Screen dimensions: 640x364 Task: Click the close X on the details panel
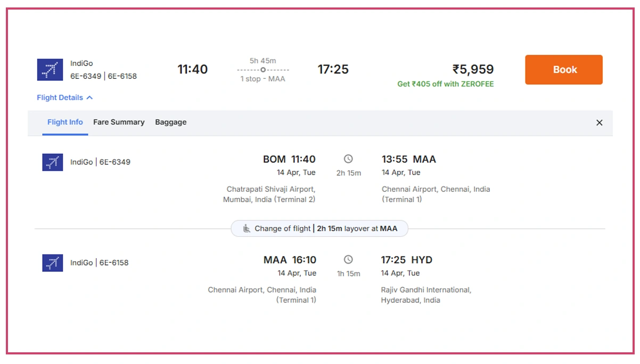click(599, 122)
